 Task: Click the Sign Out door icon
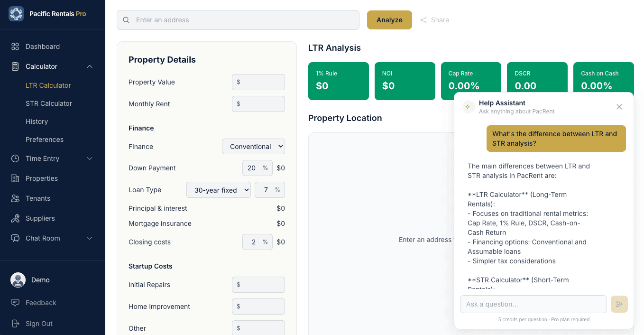point(15,324)
